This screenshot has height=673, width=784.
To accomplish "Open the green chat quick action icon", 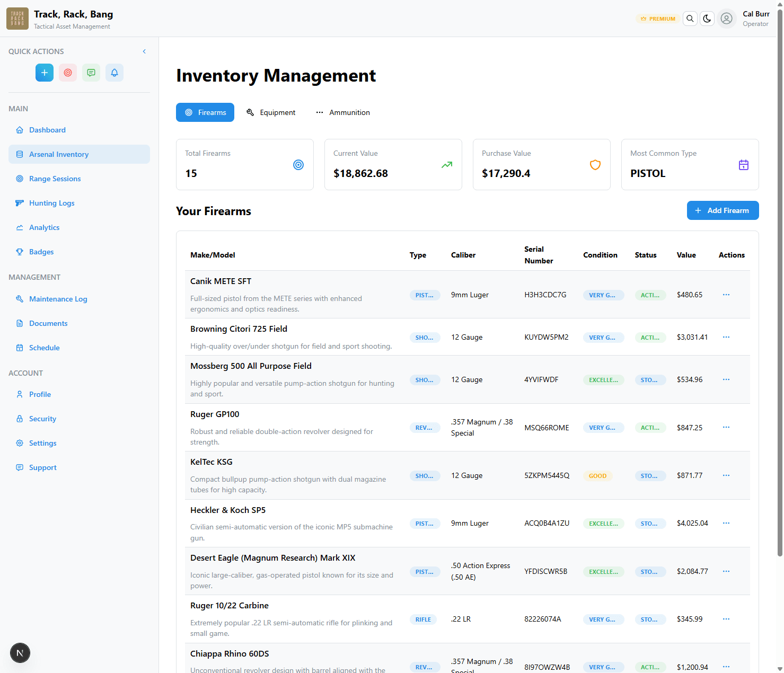I will [x=91, y=73].
